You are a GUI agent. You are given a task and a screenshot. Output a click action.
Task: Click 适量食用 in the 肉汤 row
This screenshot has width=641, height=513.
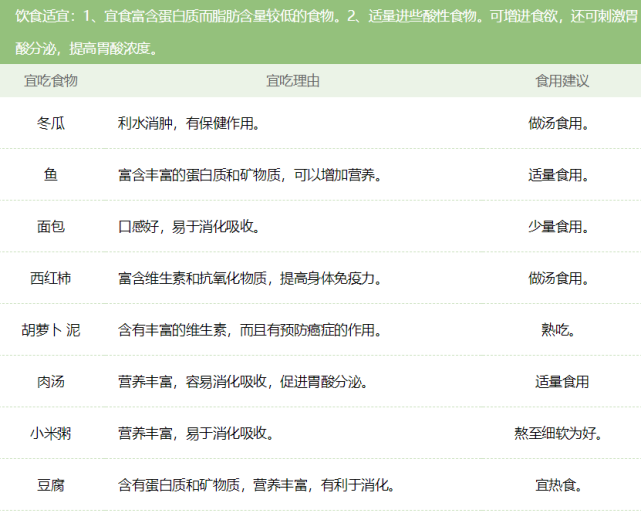pyautogui.click(x=562, y=382)
